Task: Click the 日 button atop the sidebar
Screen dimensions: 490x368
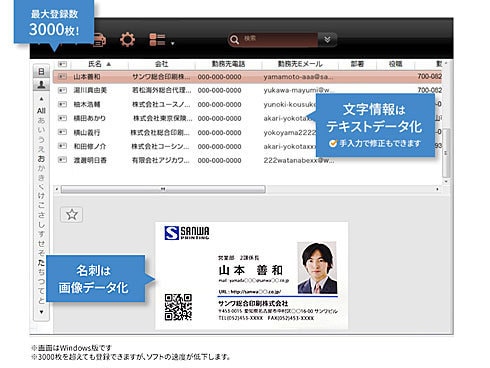Action: (41, 72)
